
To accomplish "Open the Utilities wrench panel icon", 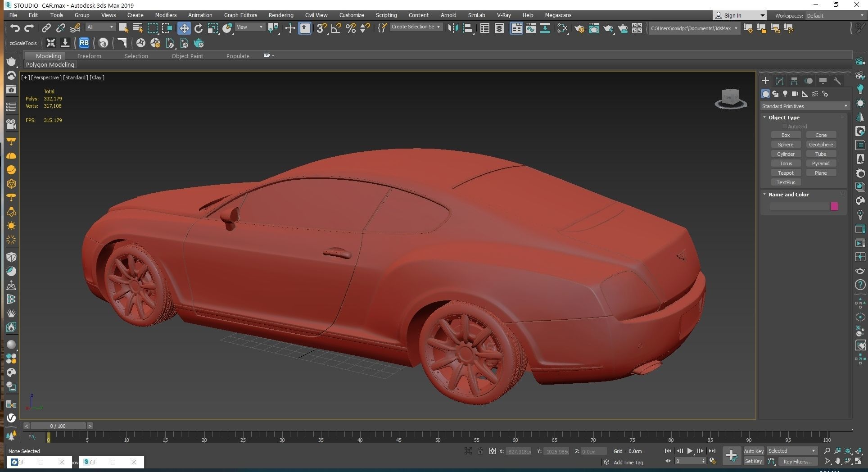I will pyautogui.click(x=837, y=81).
